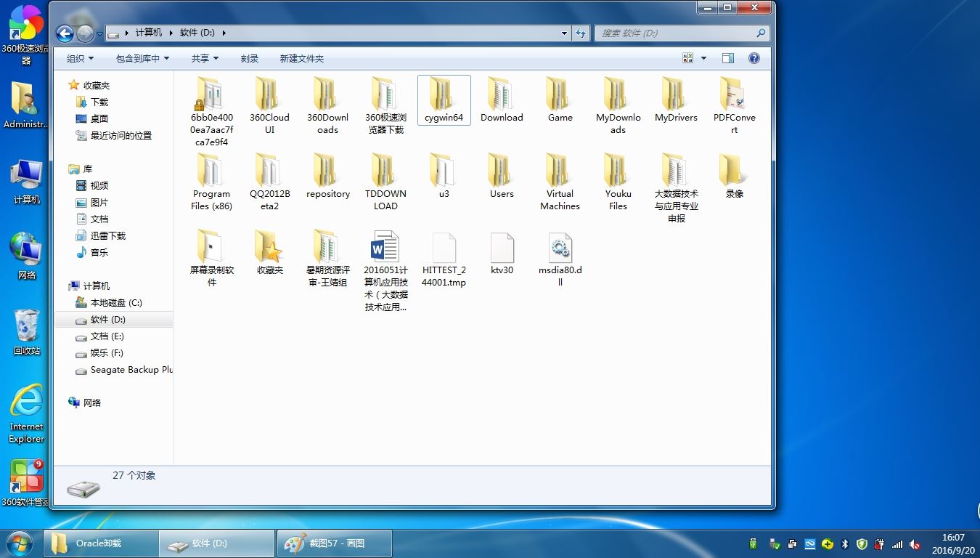Screen dimensions: 980x558
Task: Select the 收藏夹 star folder in file pane
Action: point(269,253)
